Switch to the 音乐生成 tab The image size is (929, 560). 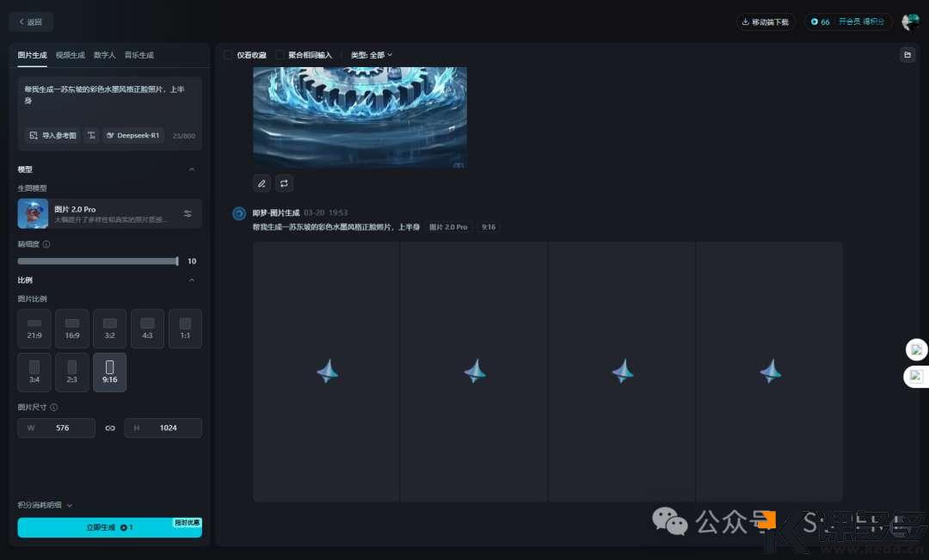(x=138, y=55)
